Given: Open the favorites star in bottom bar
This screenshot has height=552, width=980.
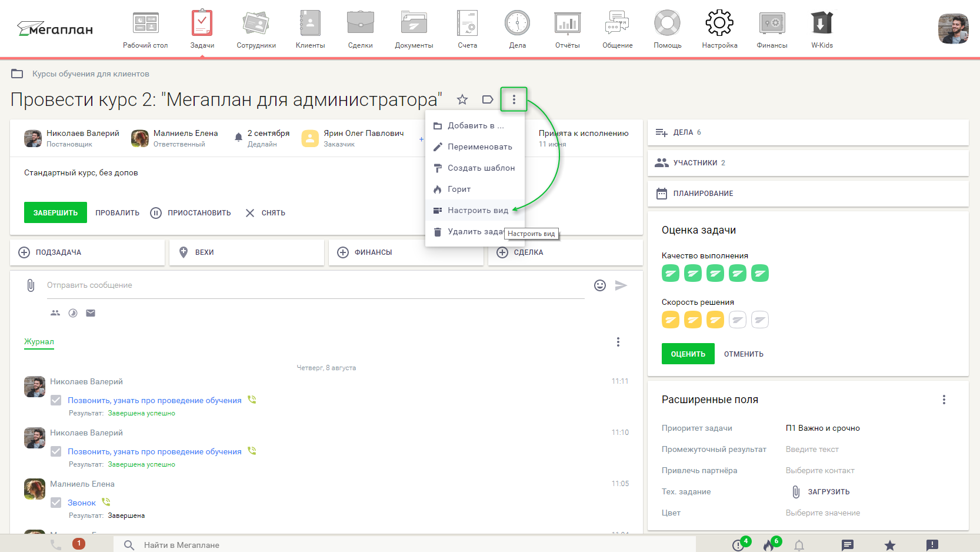Looking at the screenshot, I should (890, 546).
